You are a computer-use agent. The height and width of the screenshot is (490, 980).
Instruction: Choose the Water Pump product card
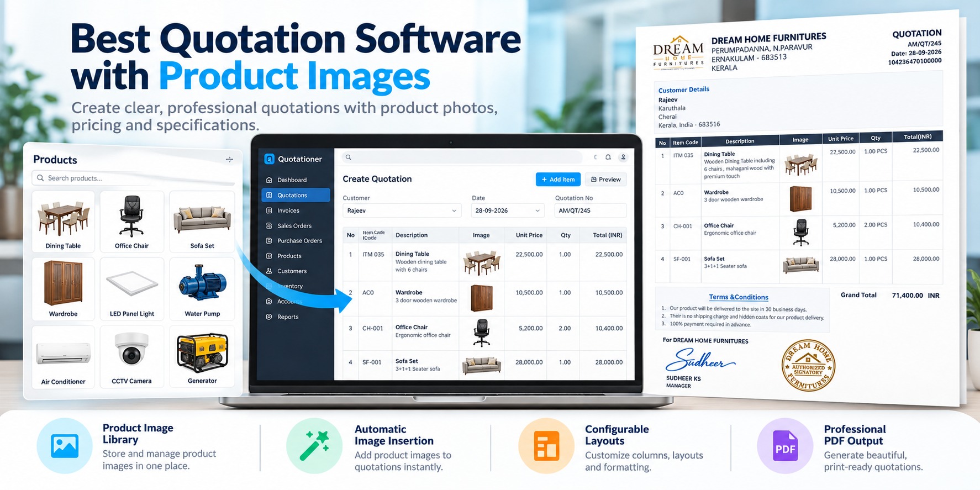202,289
